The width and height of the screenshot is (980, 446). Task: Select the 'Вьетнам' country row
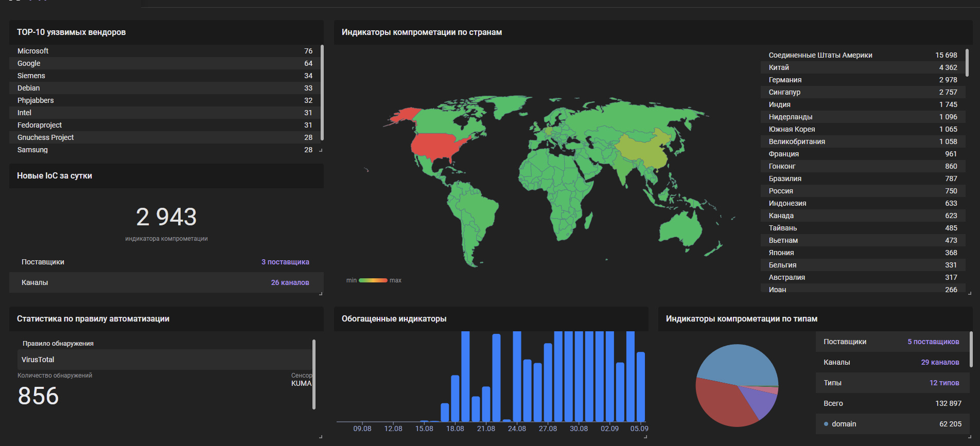863,240
